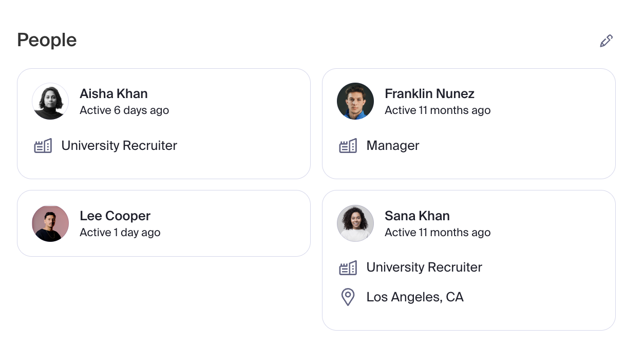Open Aisha Khan's name link
Screen dimensions: 644x345
[x=113, y=94]
